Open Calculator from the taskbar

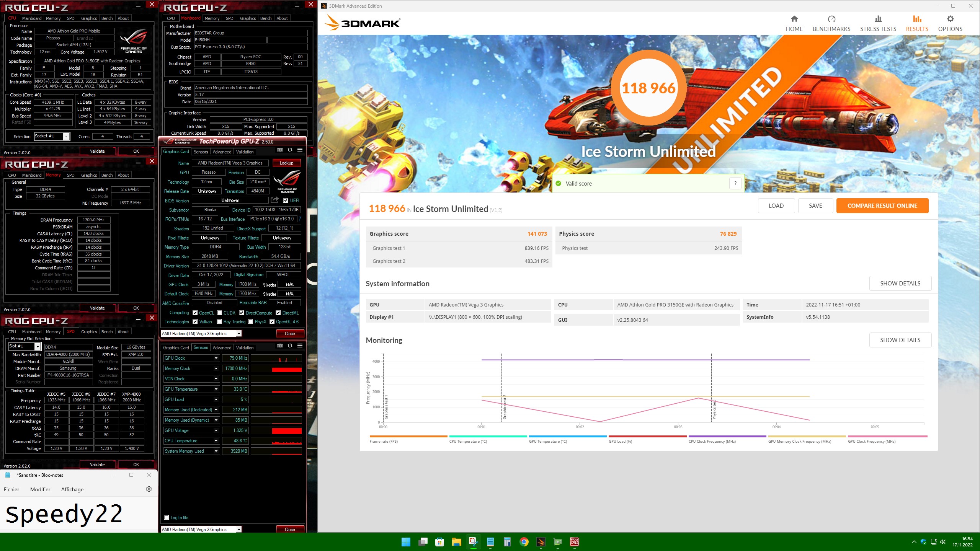pyautogui.click(x=507, y=542)
